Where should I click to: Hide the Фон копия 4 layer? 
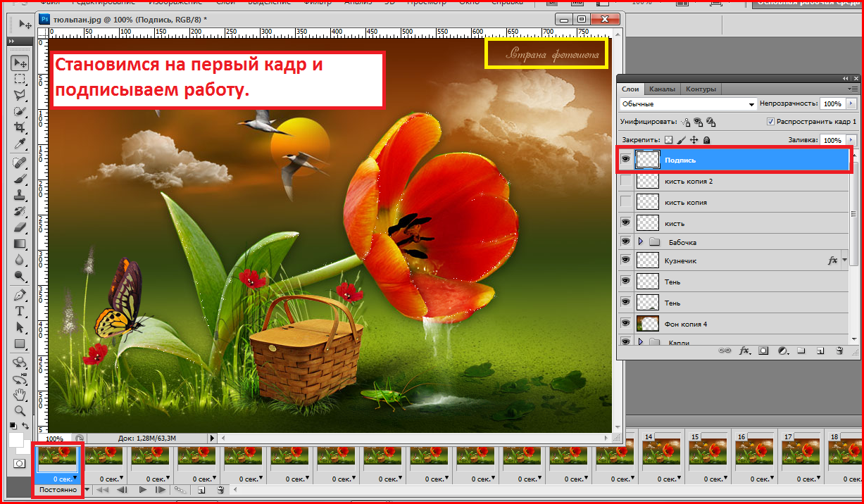click(x=625, y=323)
